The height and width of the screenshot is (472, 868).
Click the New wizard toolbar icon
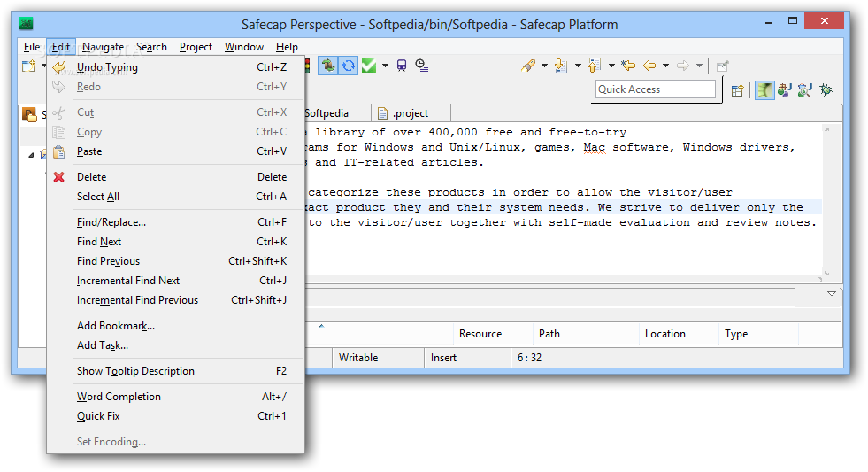coord(28,66)
